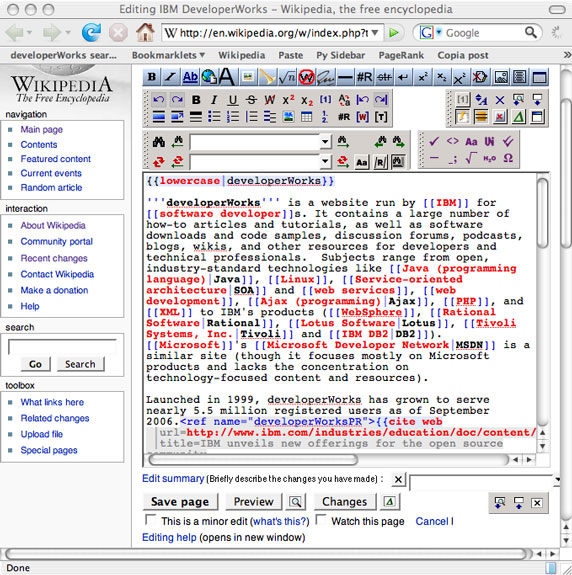Click the blue X icon in right toolbar
Screen dimensions: 572x575
[500, 99]
